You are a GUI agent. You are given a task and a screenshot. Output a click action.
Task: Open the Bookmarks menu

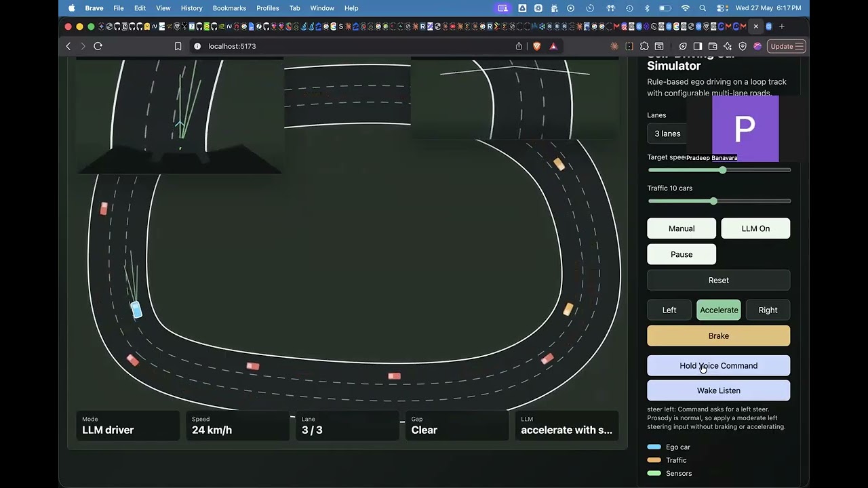click(x=229, y=8)
